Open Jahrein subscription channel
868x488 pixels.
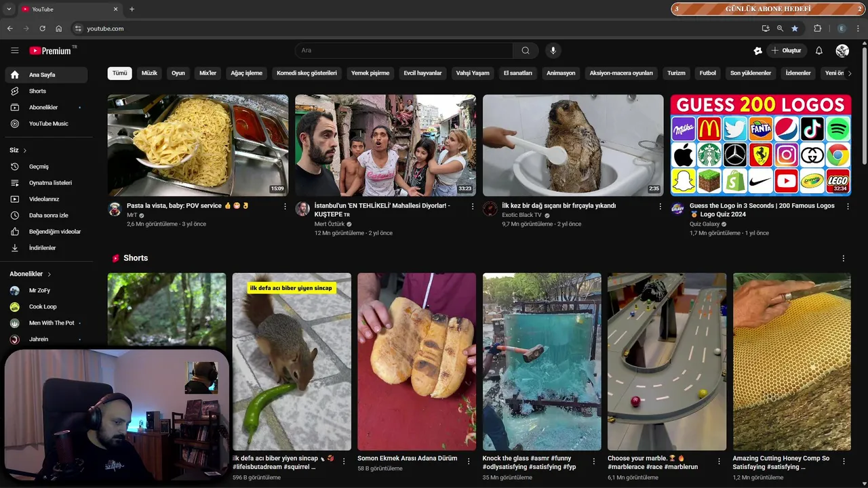pos(45,340)
